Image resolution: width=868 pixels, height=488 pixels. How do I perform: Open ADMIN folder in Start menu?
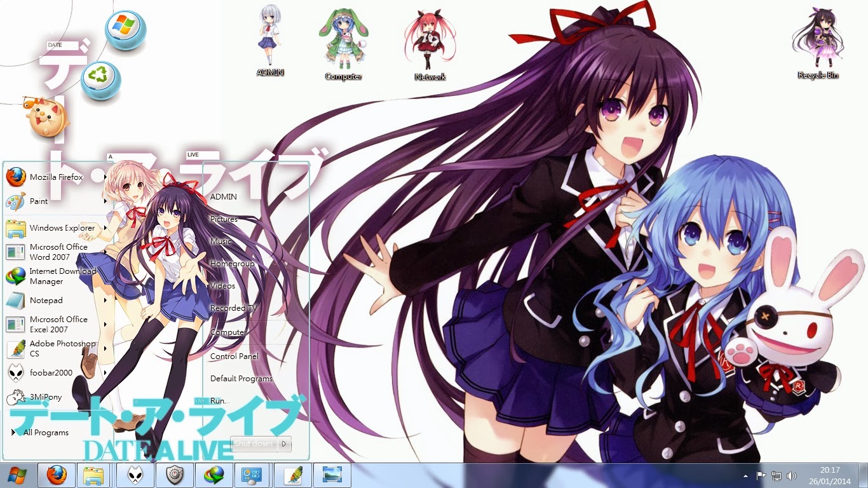pyautogui.click(x=224, y=197)
